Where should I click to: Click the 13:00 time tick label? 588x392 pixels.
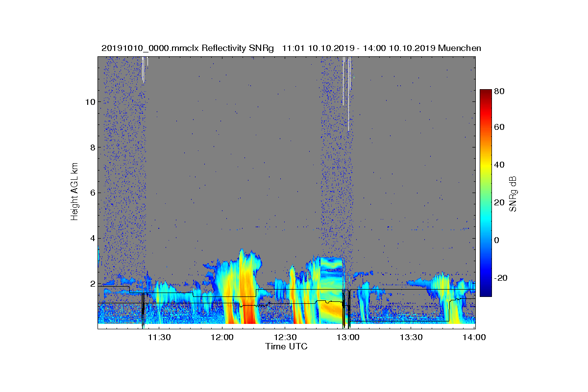click(x=348, y=337)
